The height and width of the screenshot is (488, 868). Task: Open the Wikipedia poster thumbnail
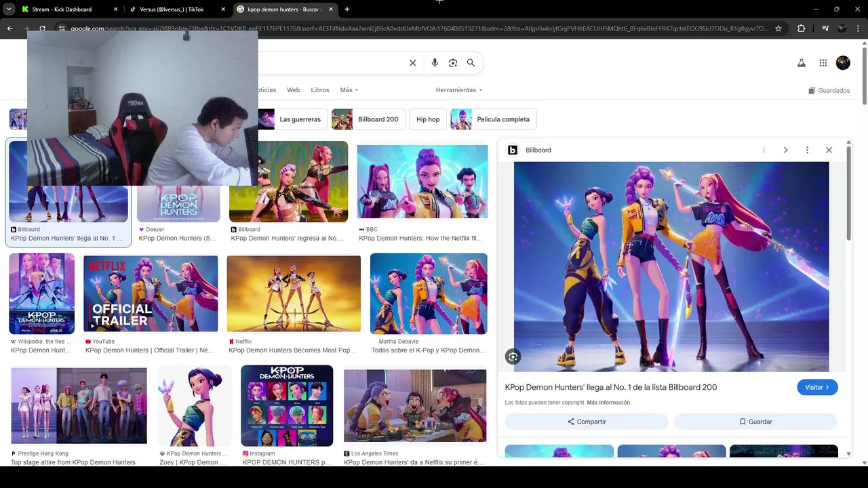click(41, 293)
